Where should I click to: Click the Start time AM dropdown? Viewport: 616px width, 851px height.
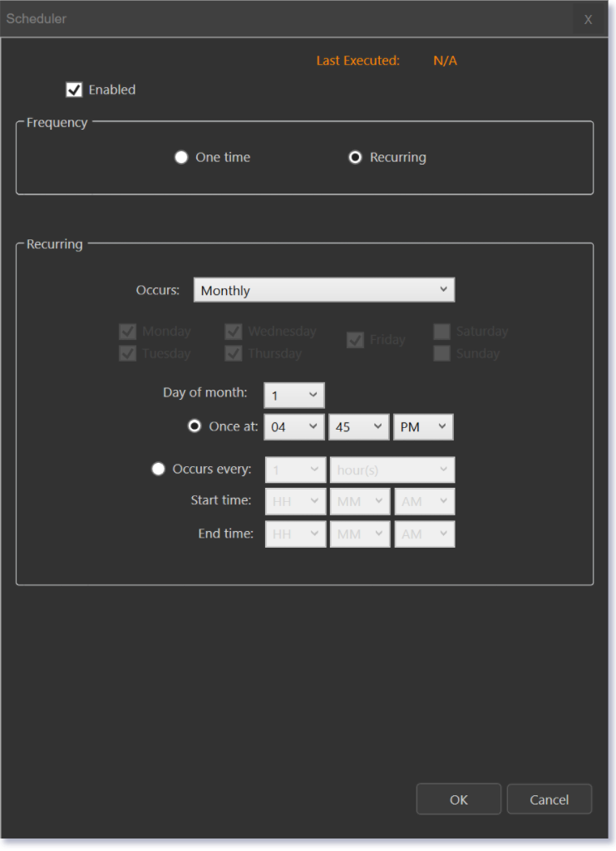pos(424,501)
